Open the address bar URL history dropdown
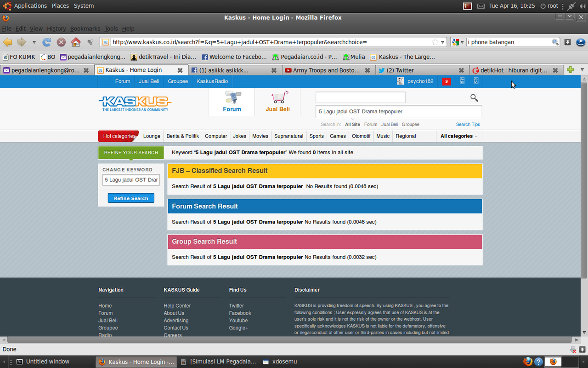Viewport: 588px width, 368px height. (443, 42)
